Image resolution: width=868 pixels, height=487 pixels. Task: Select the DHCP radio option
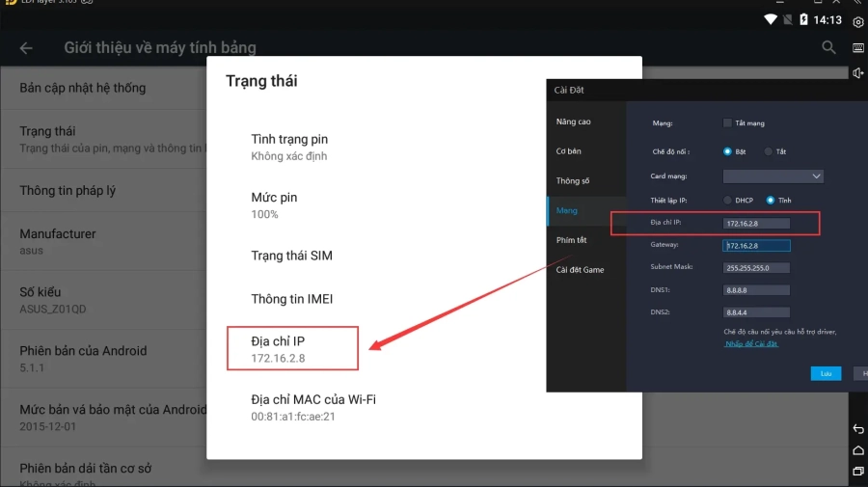tap(728, 200)
